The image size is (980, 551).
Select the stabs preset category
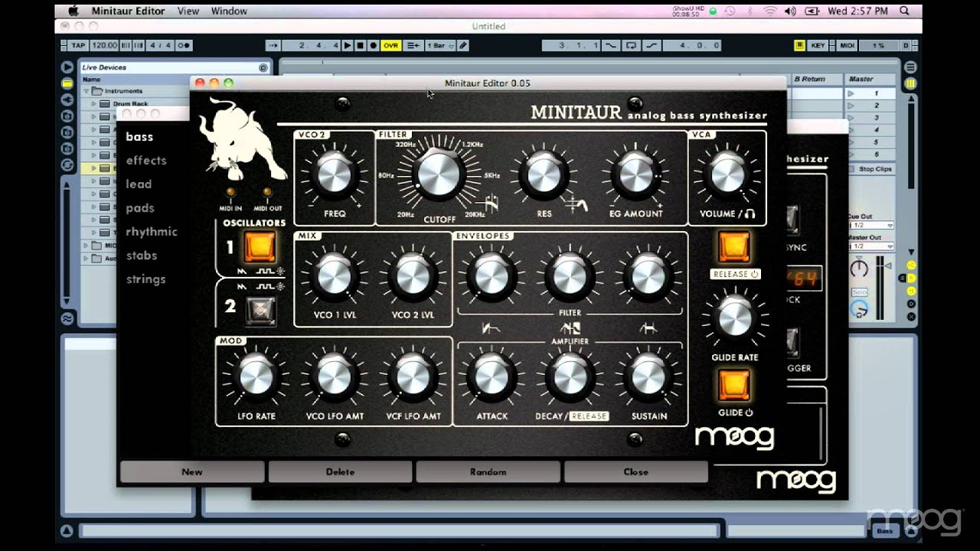[x=142, y=256]
